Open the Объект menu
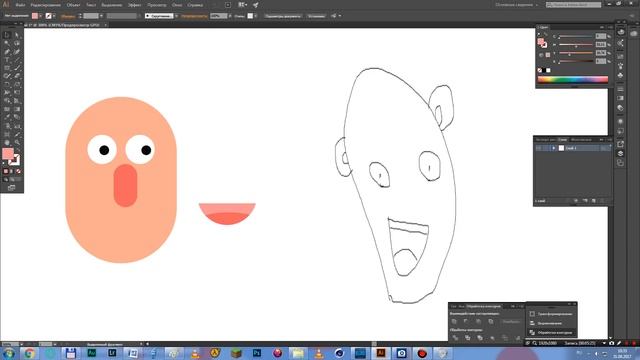The width and height of the screenshot is (640, 360). 73,5
